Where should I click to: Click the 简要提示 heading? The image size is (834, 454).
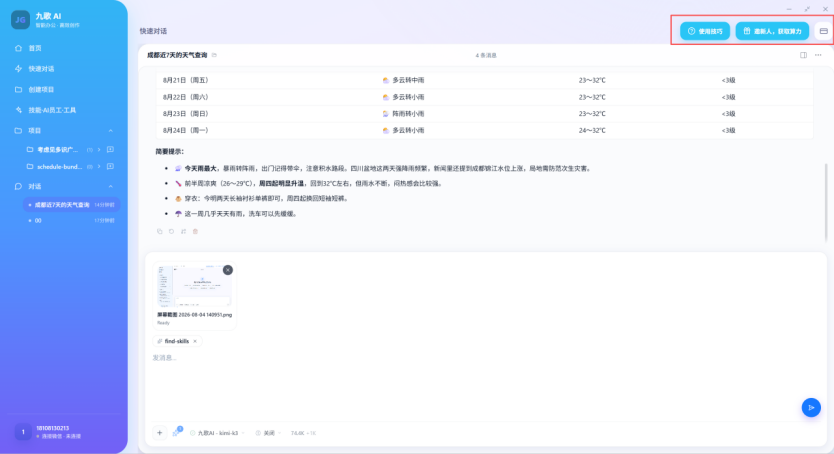(x=170, y=152)
